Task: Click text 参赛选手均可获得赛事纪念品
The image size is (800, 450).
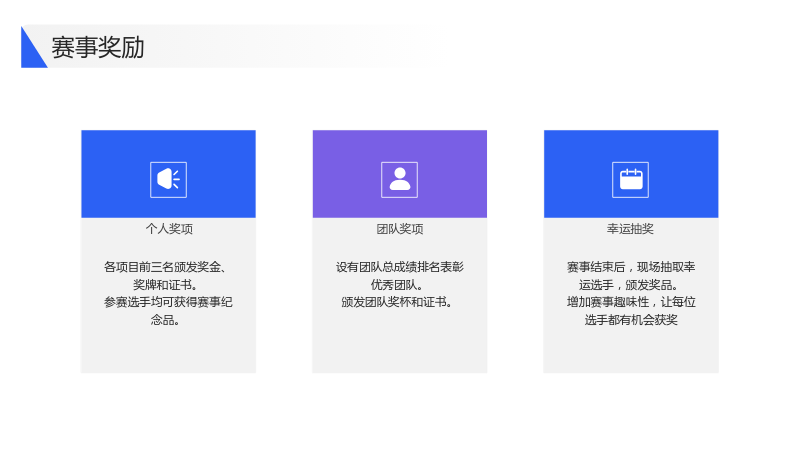Action: pos(168,311)
